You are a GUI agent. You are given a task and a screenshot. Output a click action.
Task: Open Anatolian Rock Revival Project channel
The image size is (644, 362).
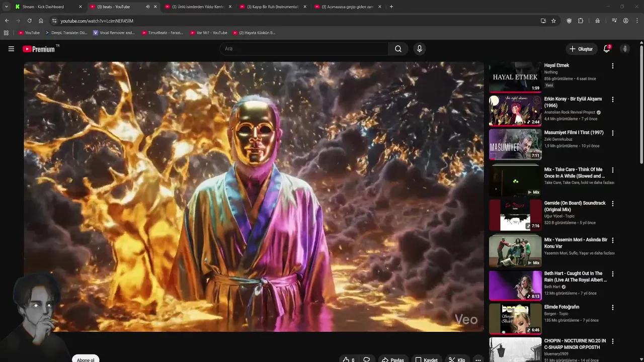click(x=570, y=112)
